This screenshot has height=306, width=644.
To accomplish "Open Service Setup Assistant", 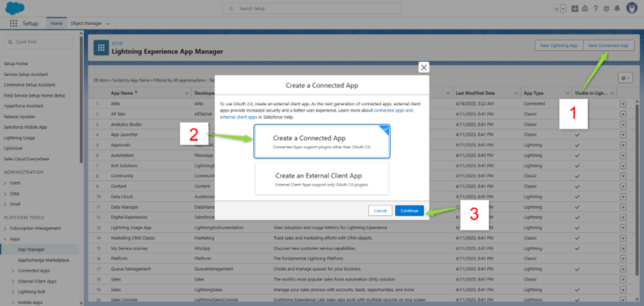I will point(26,74).
